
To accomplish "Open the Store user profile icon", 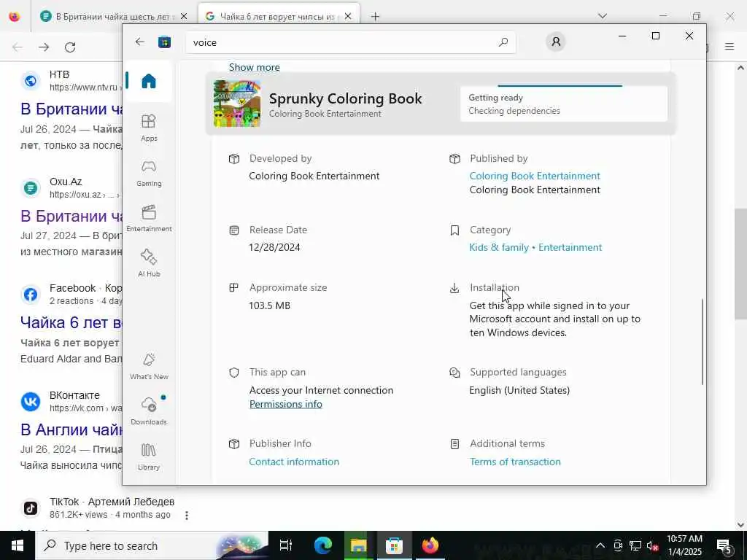I will click(x=556, y=42).
